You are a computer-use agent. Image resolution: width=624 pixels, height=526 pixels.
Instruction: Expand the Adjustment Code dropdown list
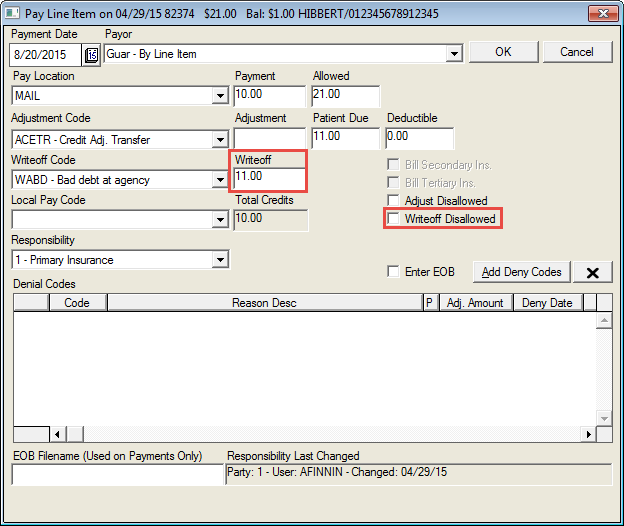coord(220,139)
